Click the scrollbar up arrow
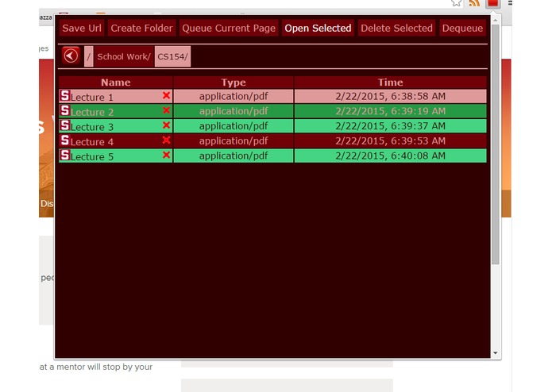552x392 pixels. tap(496, 20)
